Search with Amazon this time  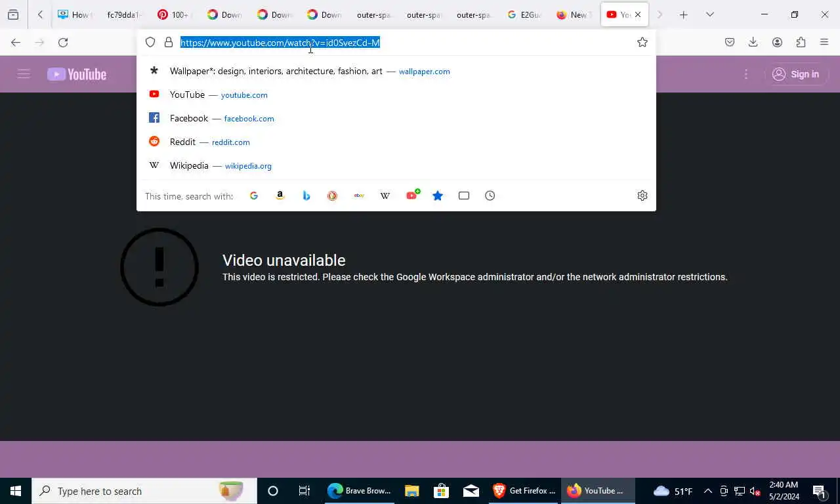pos(280,196)
